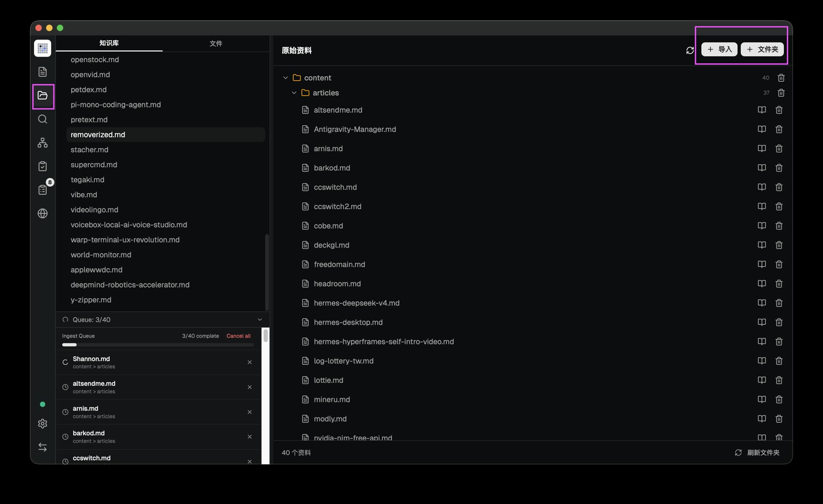Remove altsendme.md from the ingest queue
Viewport: 823px width, 504px height.
[x=249, y=387]
